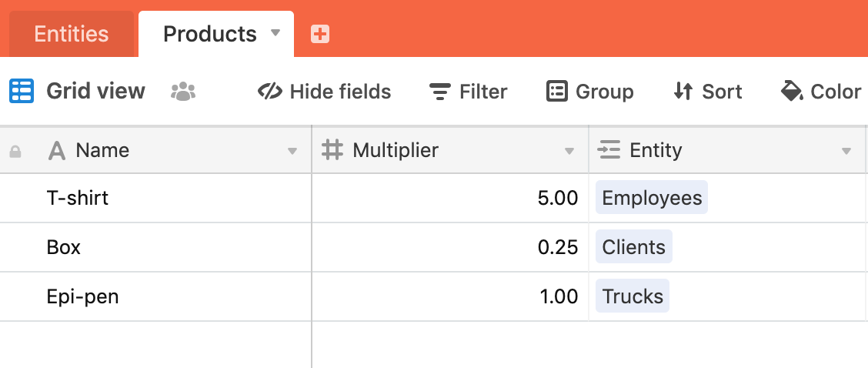This screenshot has height=368, width=868.
Task: Click the add table plus icon
Action: tap(320, 35)
